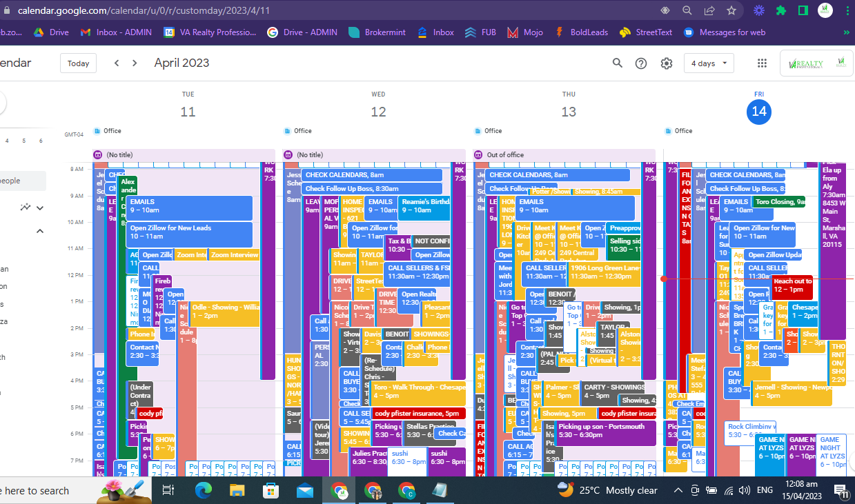Open Jemell - Showing event on Friday
The width and height of the screenshot is (855, 504).
point(792,392)
